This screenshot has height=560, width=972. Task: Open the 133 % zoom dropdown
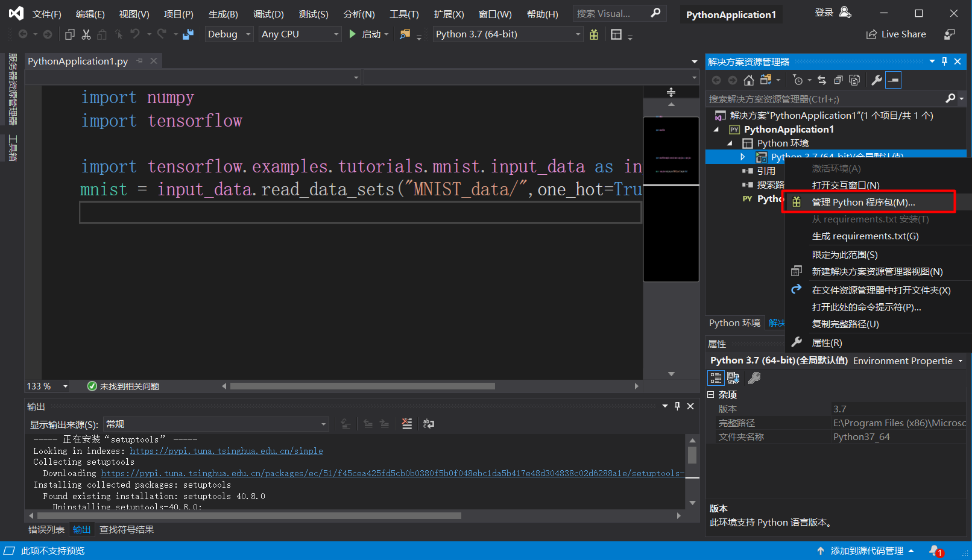click(47, 386)
